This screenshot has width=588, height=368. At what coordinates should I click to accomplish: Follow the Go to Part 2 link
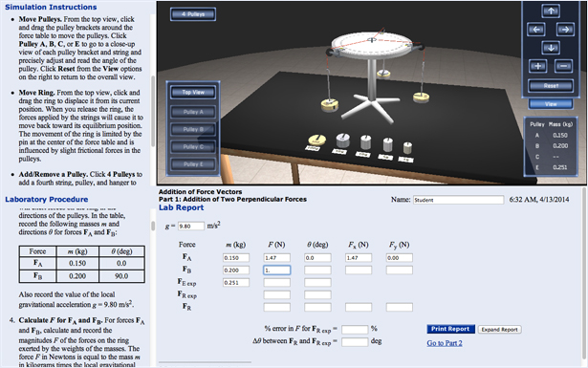(445, 343)
